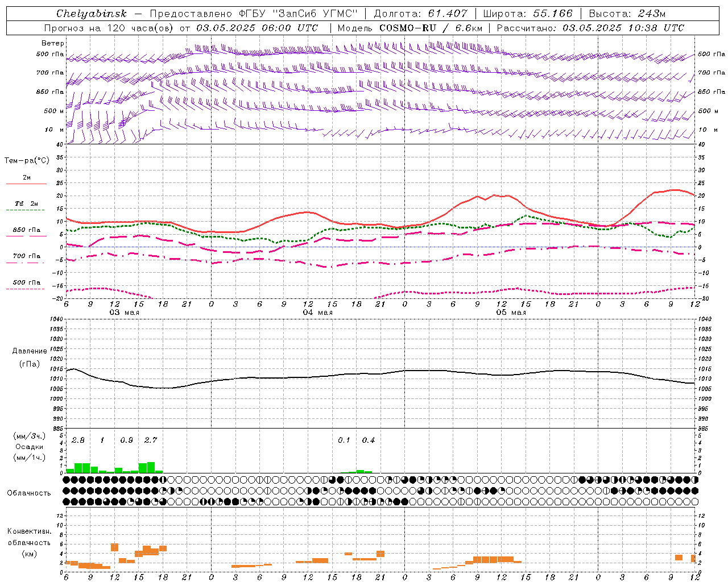Click the 3-hour precipitation total 0.1
This screenshot has width=728, height=582.
pyautogui.click(x=344, y=440)
